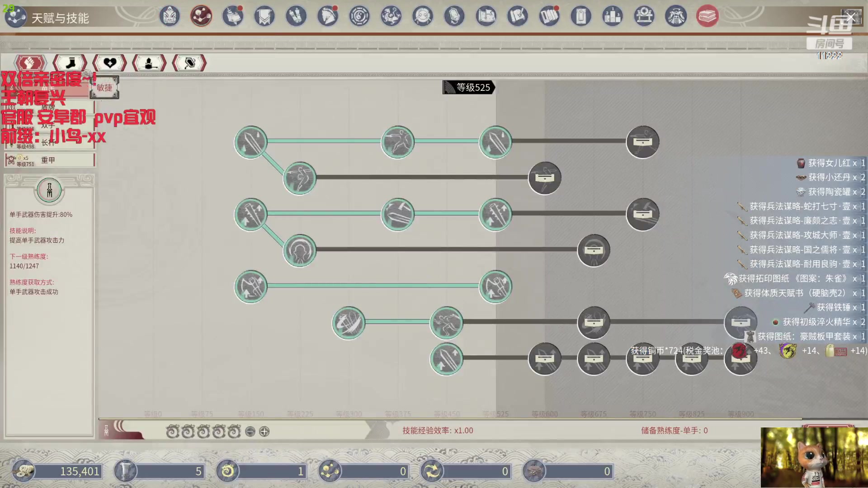The image size is (868, 488).
Task: Switch to the shield hammer category tab
Action: [x=189, y=63]
